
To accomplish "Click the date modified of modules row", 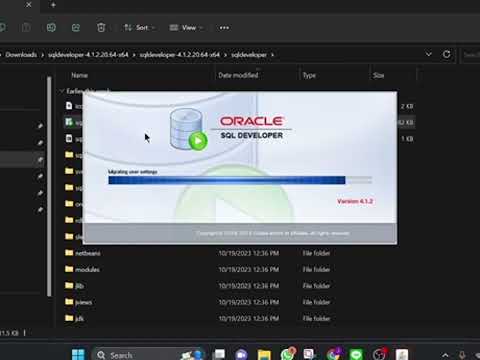I will click(249, 269).
